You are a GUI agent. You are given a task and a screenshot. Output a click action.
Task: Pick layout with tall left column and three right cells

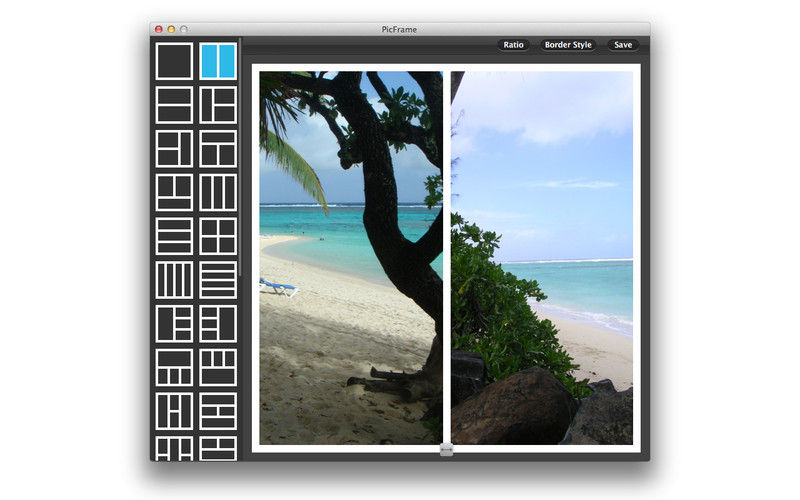tap(174, 324)
